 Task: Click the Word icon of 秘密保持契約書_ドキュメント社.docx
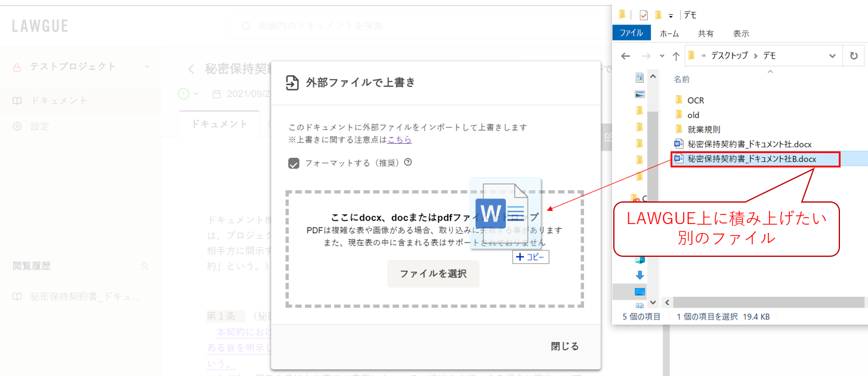(x=678, y=144)
